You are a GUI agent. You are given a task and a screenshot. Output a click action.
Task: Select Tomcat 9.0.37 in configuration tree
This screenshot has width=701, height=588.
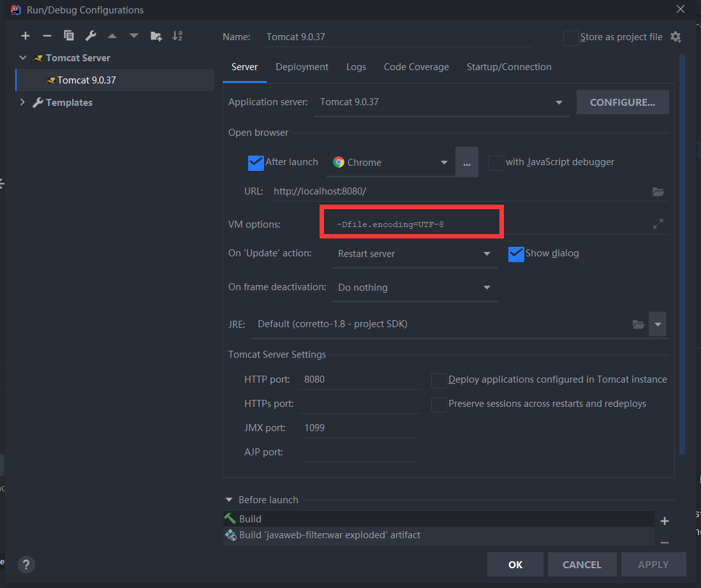point(115,80)
